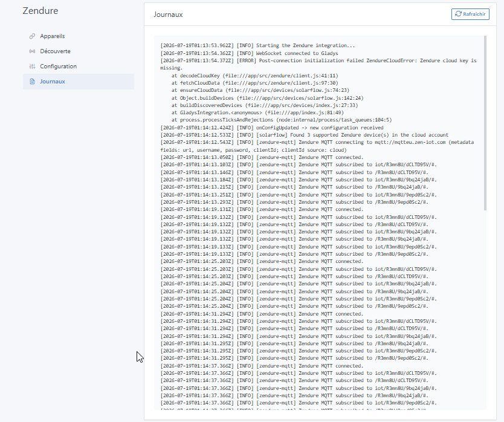Click stack trace line 'at Object.buildDevices'
504x422 pixels.
(267, 98)
